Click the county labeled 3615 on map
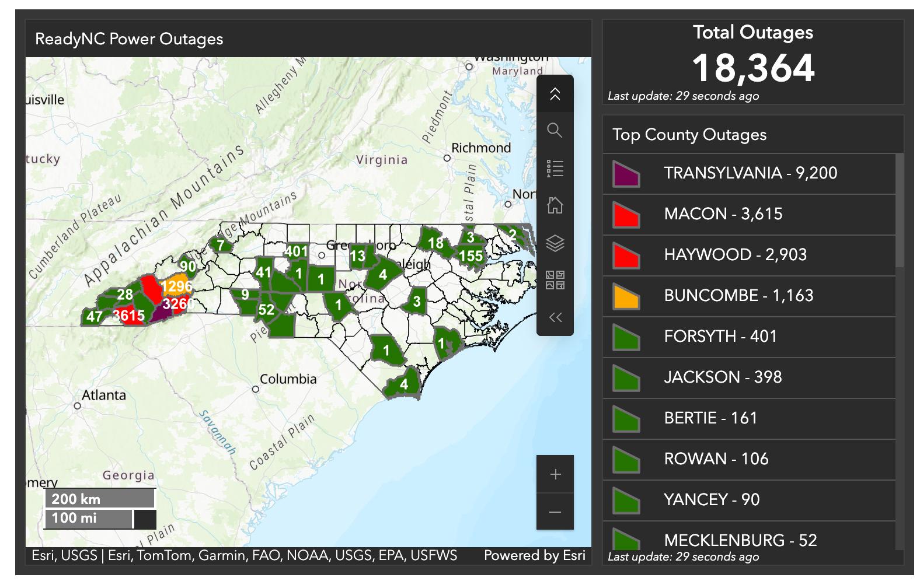Image resolution: width=920 pixels, height=588 pixels. coord(130,316)
